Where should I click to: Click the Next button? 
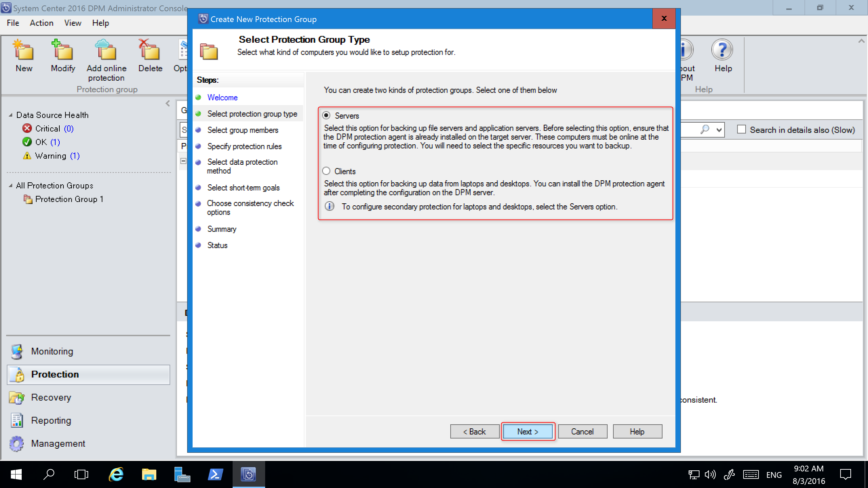pyautogui.click(x=528, y=431)
